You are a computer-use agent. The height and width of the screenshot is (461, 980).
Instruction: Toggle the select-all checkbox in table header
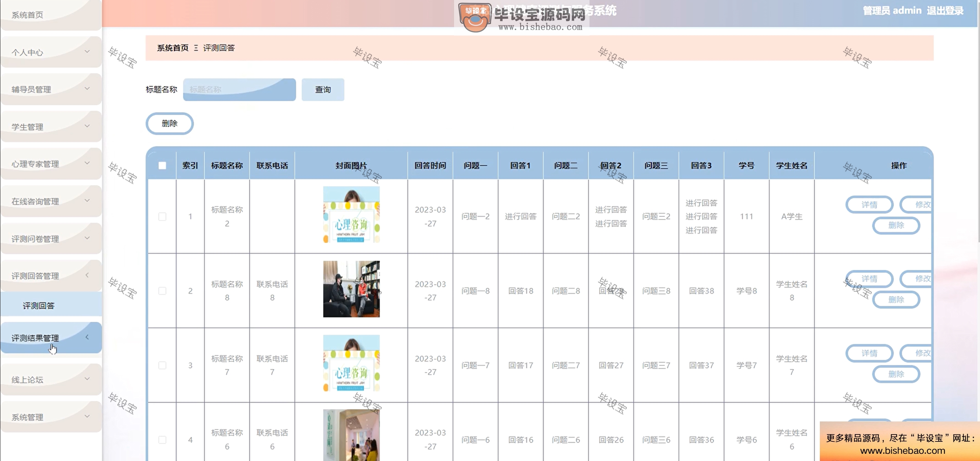point(162,165)
